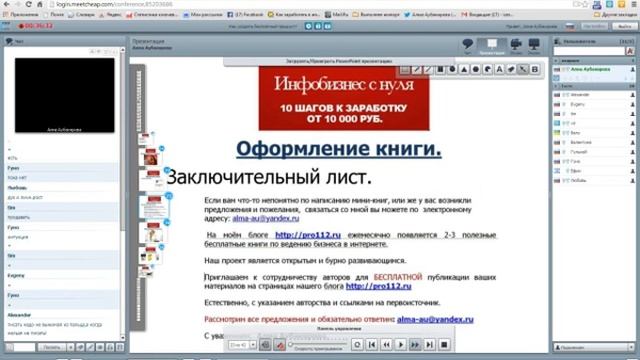
Task: Open the Video mode camera icon
Action: click(516, 44)
